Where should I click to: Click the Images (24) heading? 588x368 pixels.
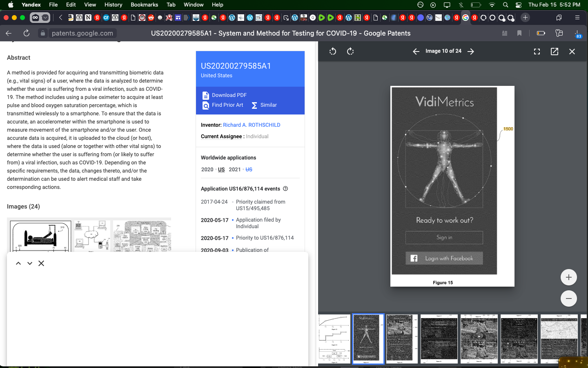23,206
